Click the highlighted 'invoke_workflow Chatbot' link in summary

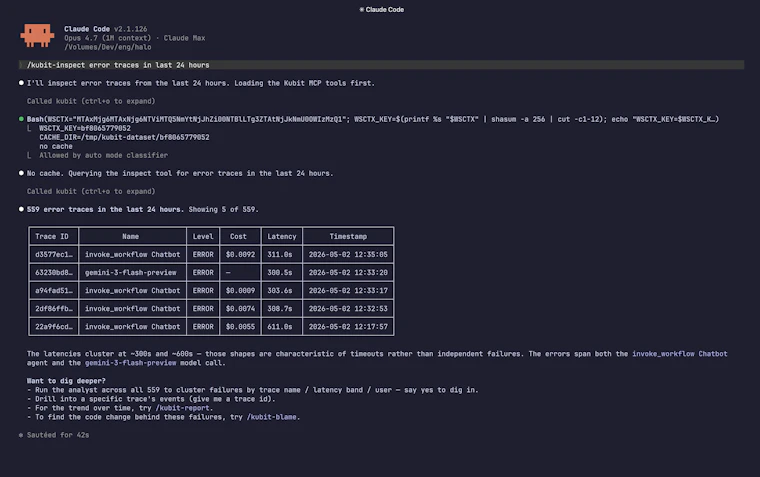[680, 353]
